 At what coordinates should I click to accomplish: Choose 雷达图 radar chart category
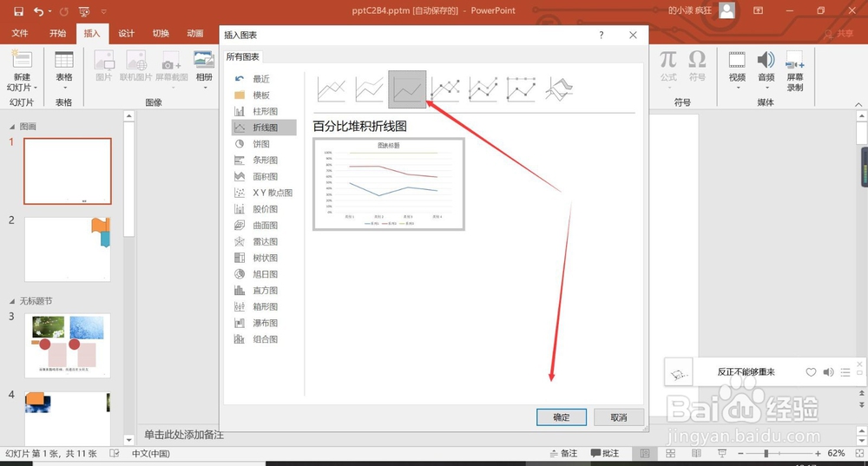tap(264, 242)
